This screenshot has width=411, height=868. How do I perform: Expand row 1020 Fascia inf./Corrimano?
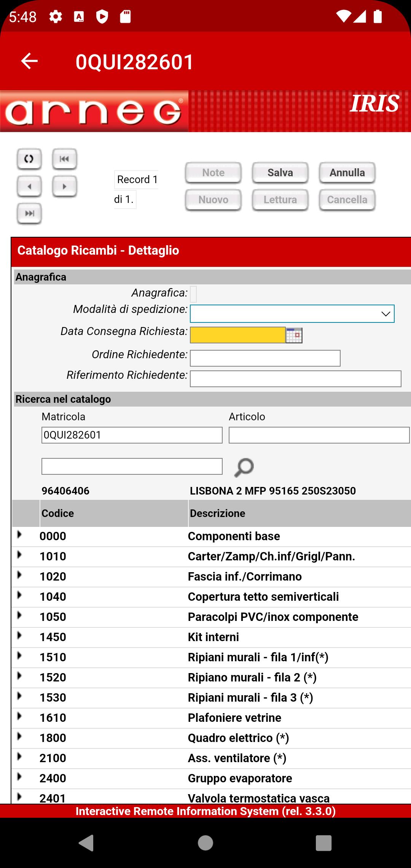click(19, 575)
